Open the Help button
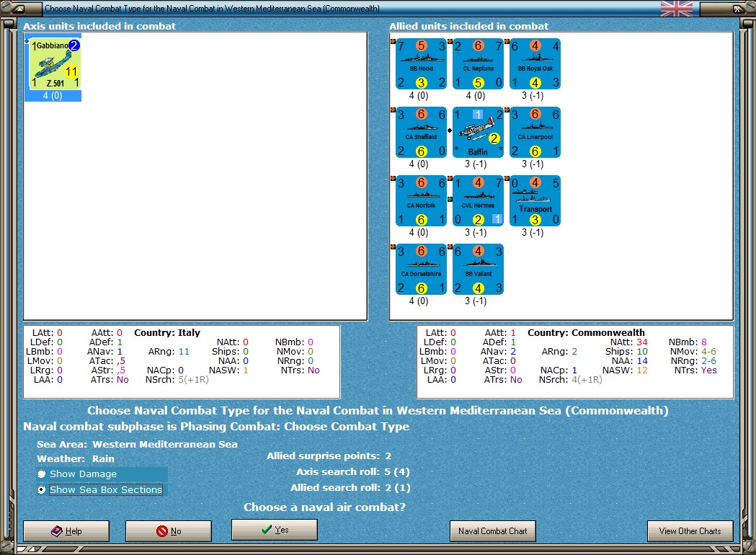 [66, 531]
